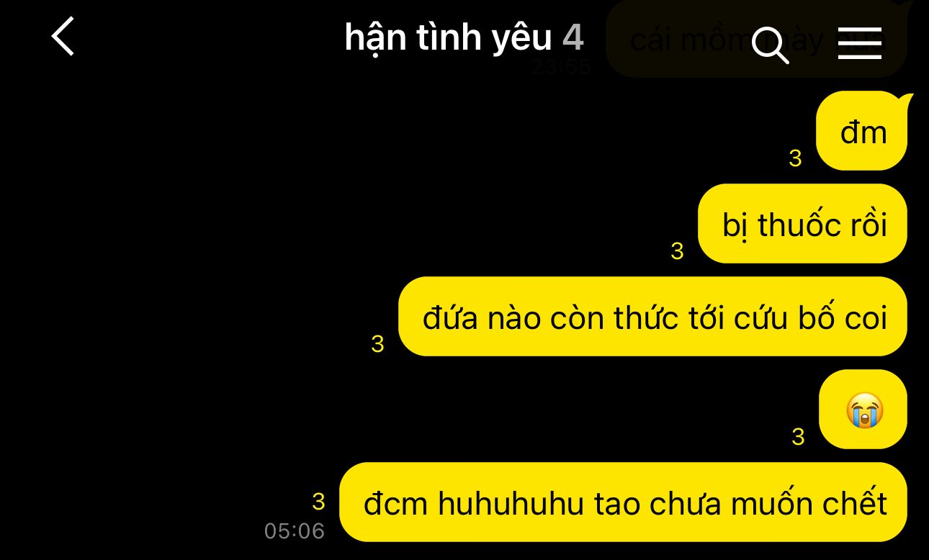Screen dimensions: 929x560
Task: Tap the "đứa nào còn thức" message
Action: point(652,317)
